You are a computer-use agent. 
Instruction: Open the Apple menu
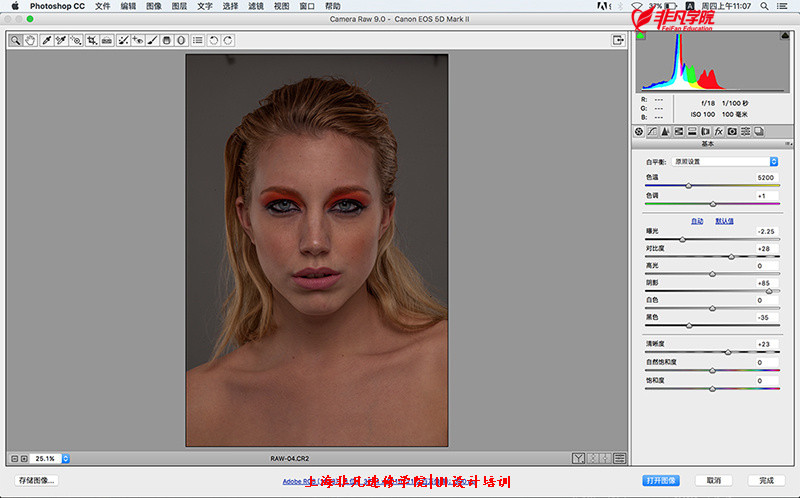(x=15, y=6)
